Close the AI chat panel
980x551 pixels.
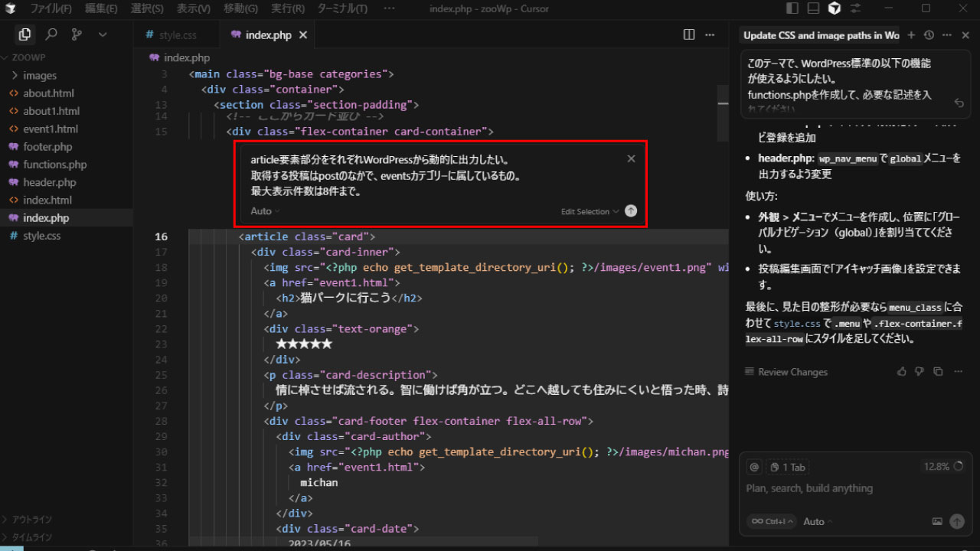click(x=965, y=35)
